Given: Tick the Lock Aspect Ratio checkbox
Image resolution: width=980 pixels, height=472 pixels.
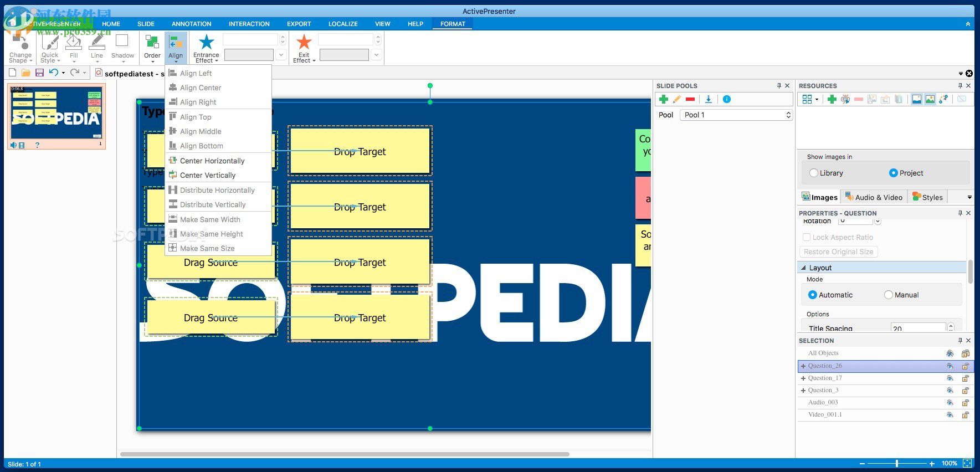Looking at the screenshot, I should [x=807, y=237].
